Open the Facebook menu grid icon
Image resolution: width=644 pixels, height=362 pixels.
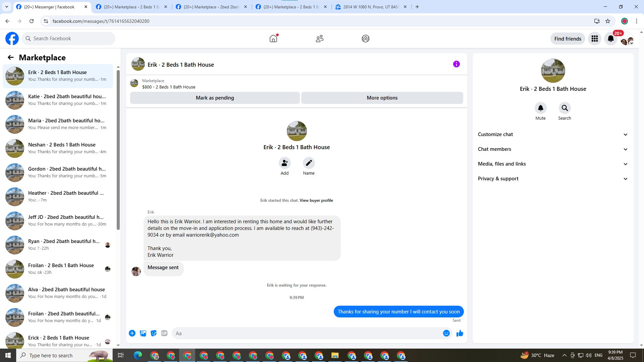click(594, 39)
